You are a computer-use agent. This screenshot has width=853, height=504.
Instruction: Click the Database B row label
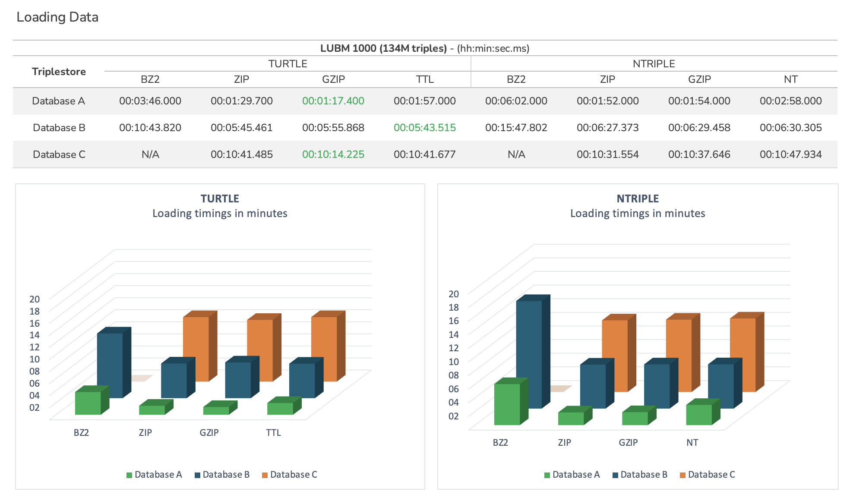[x=59, y=128]
